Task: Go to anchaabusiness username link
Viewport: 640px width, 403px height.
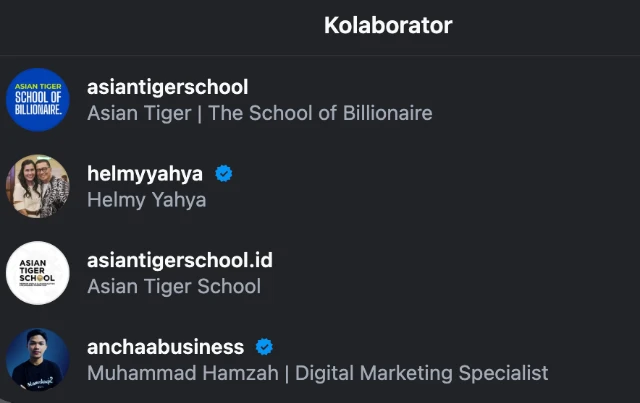Action: (x=165, y=347)
